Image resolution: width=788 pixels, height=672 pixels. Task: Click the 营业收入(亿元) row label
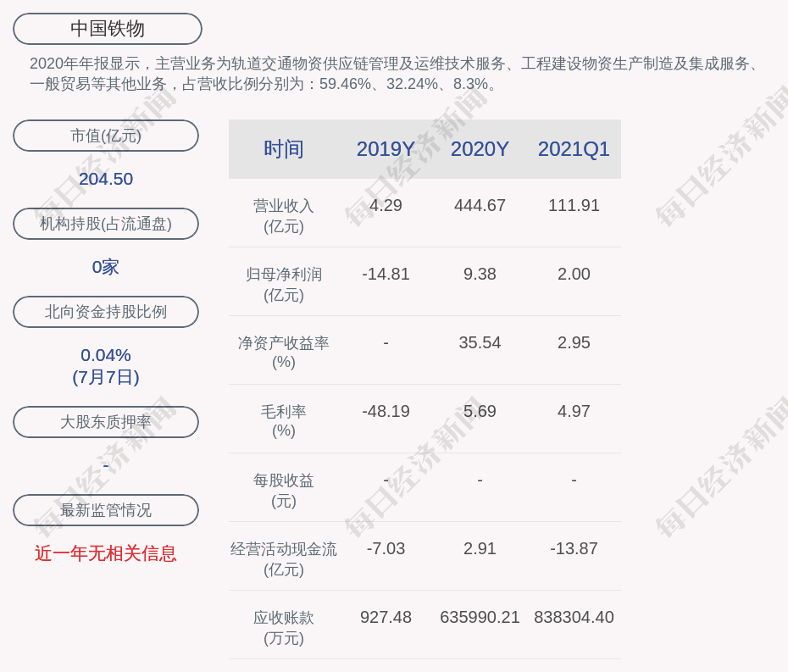(283, 216)
